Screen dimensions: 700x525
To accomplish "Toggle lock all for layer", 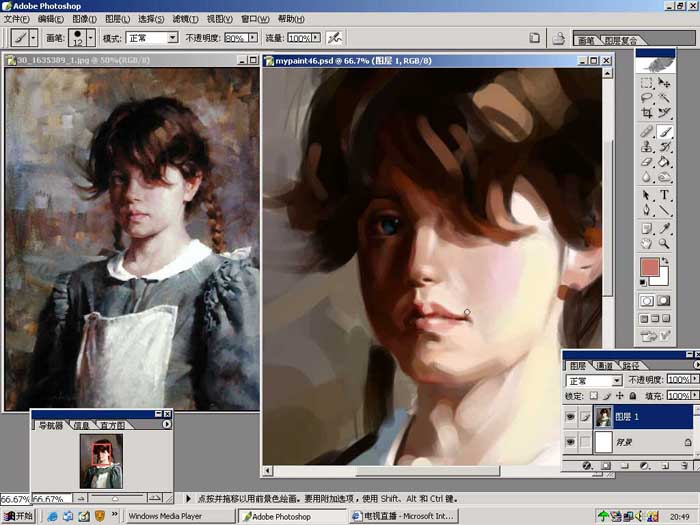I will point(633,396).
